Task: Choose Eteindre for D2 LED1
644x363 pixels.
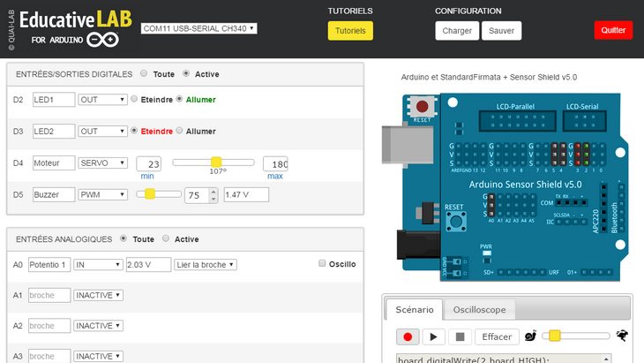Action: pos(134,99)
